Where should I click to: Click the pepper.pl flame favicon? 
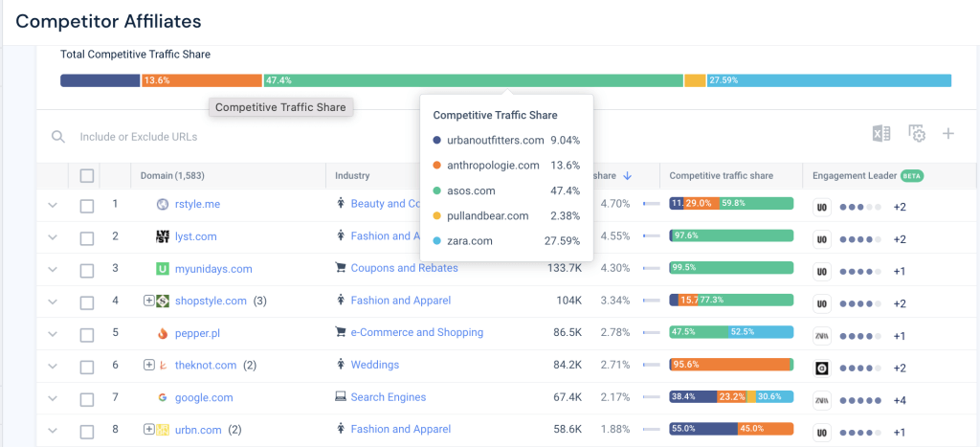(163, 333)
